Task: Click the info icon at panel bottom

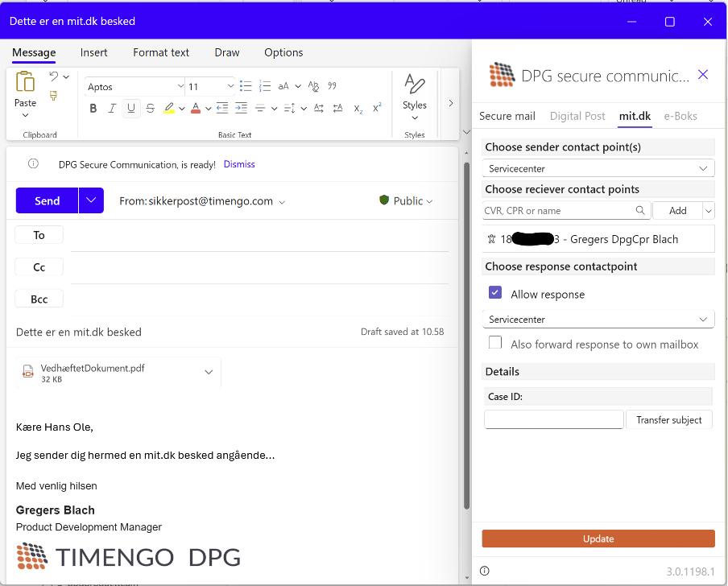Action: [x=485, y=572]
